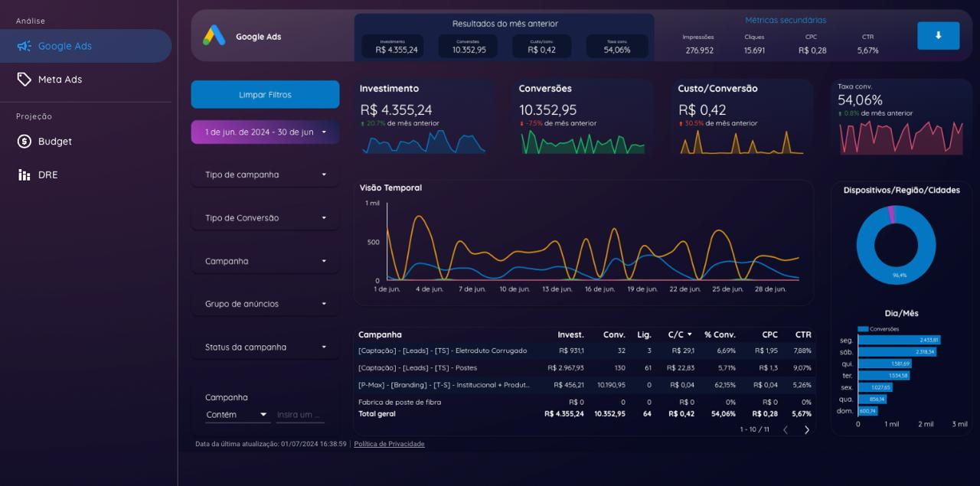Click the blue download arrow button

[x=938, y=35]
